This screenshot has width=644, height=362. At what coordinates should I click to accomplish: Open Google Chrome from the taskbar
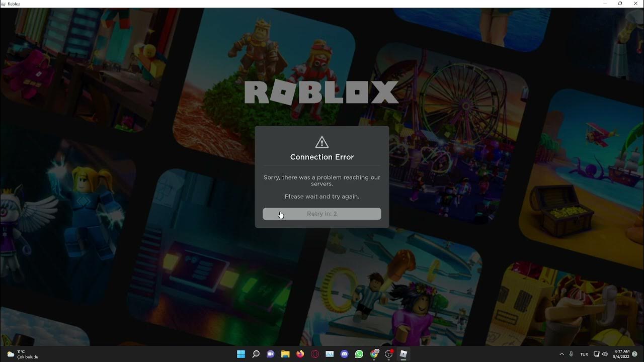pos(374,354)
